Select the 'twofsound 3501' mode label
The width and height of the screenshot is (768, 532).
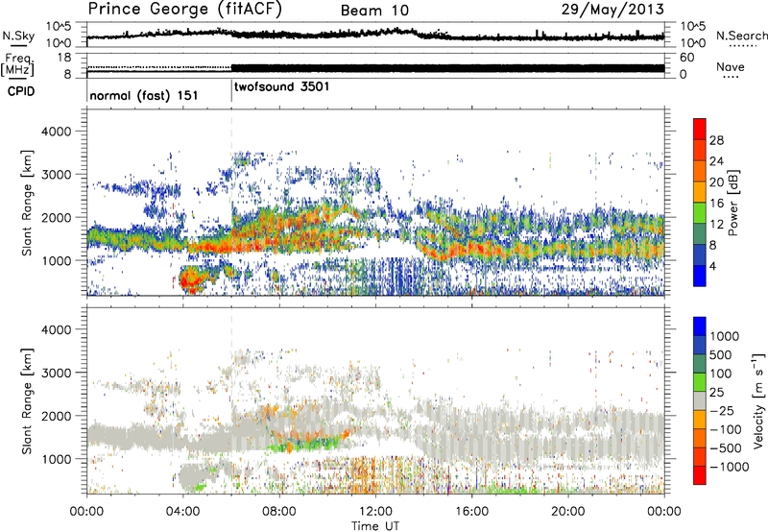(x=281, y=86)
